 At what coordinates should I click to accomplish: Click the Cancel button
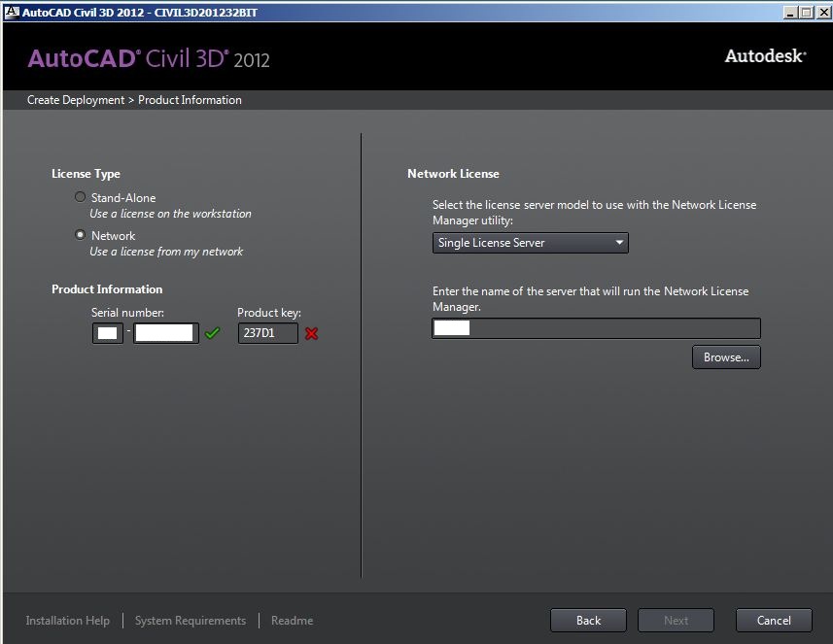coord(774,620)
